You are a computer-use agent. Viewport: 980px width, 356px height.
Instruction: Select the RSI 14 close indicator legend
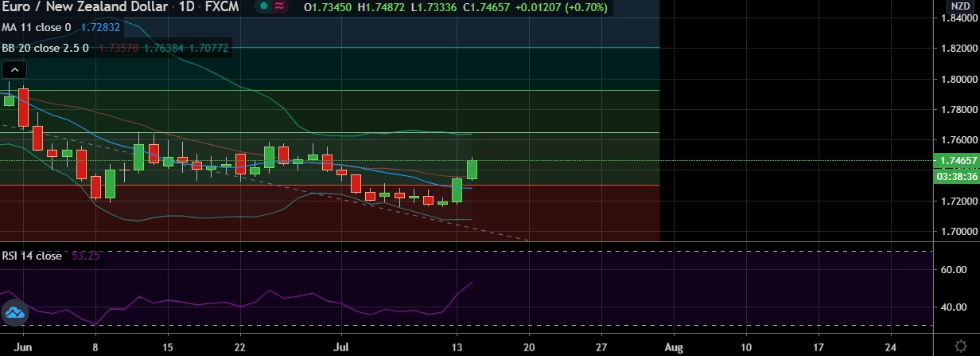click(x=33, y=256)
